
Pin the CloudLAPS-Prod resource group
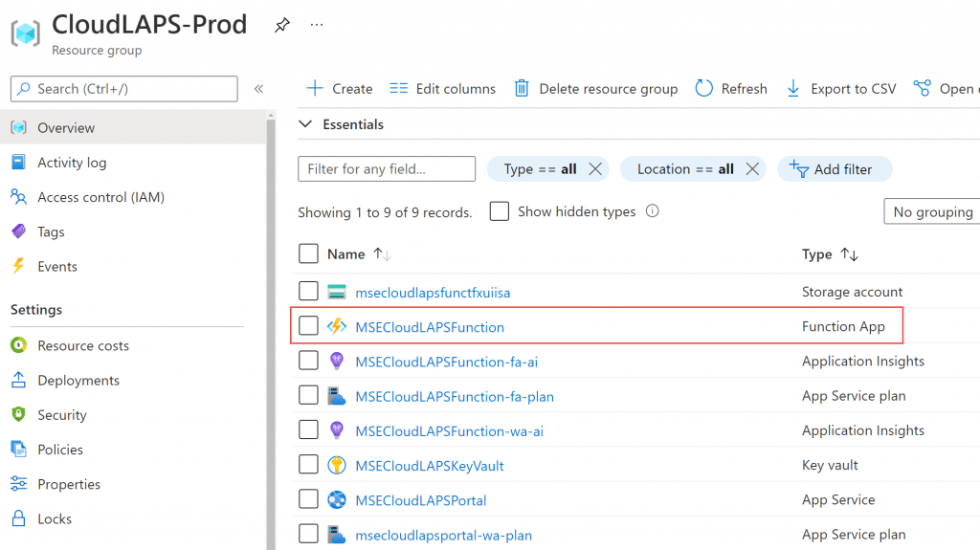pos(282,25)
